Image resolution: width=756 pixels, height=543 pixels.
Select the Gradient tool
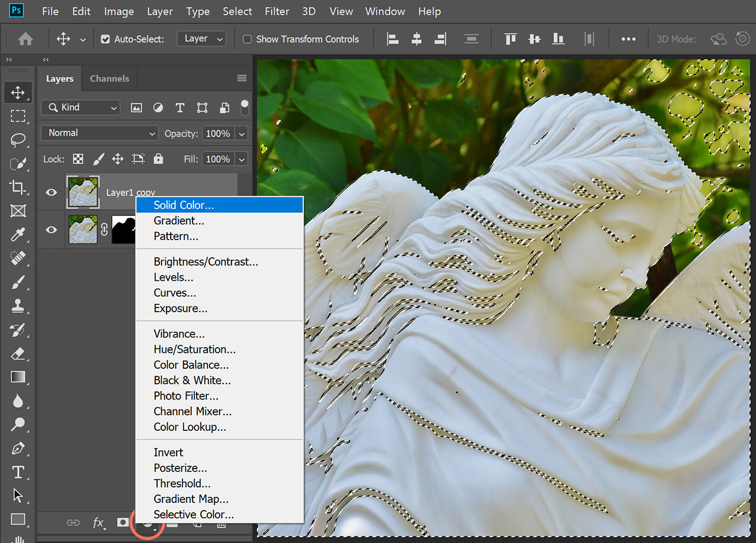(x=18, y=377)
